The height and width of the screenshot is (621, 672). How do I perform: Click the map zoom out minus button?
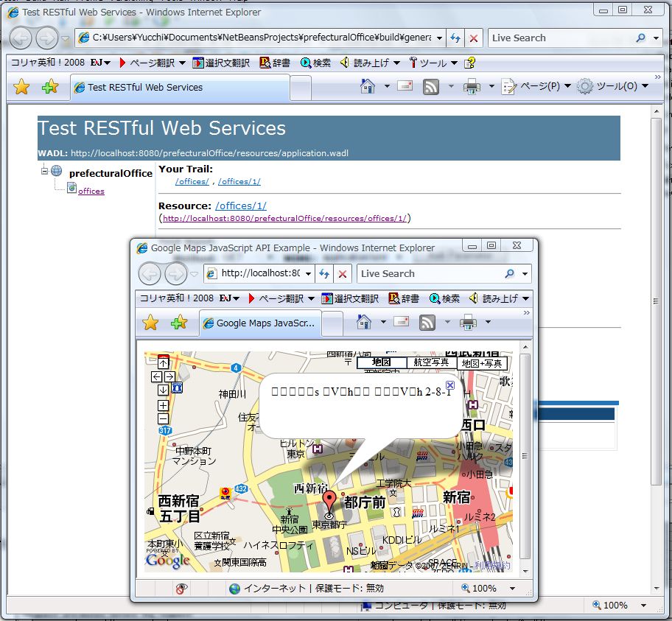(163, 418)
